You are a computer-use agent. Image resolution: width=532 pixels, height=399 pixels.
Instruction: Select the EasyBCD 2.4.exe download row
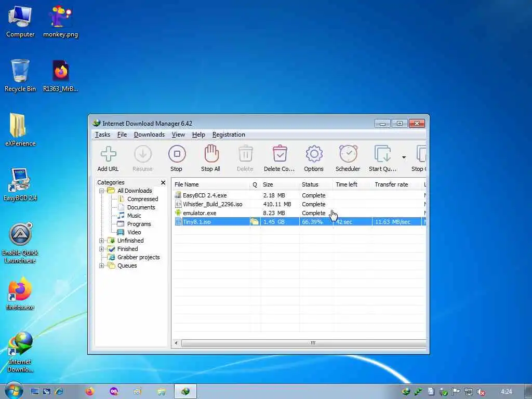[299, 195]
